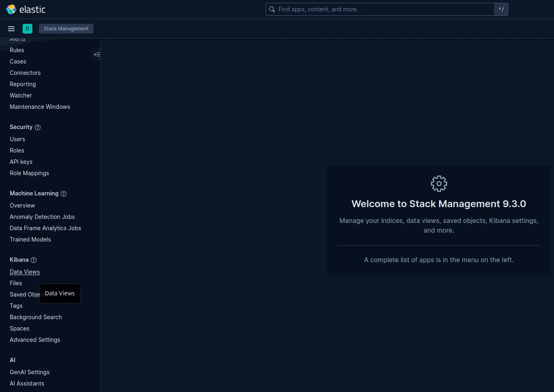
Task: Select Anomaly Detection Jobs
Action: pos(42,217)
